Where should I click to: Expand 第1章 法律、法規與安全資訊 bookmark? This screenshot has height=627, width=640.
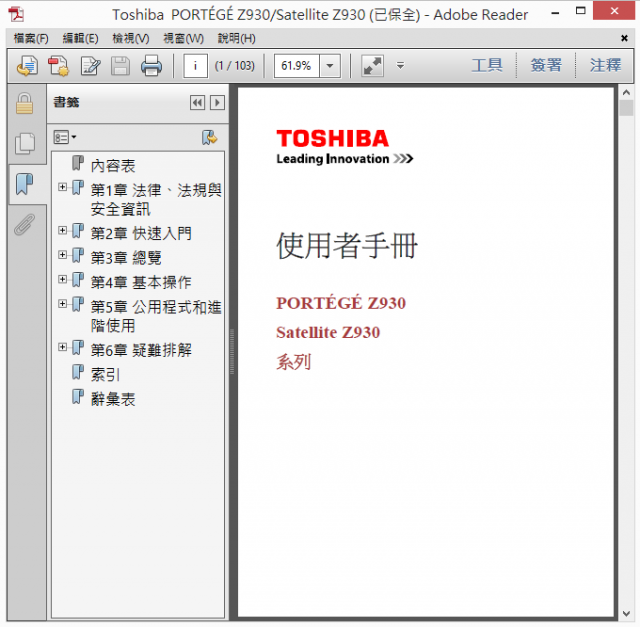point(62,187)
